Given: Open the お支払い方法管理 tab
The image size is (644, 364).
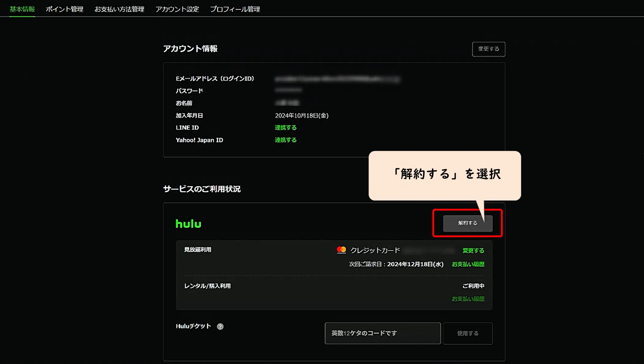Looking at the screenshot, I should point(119,9).
